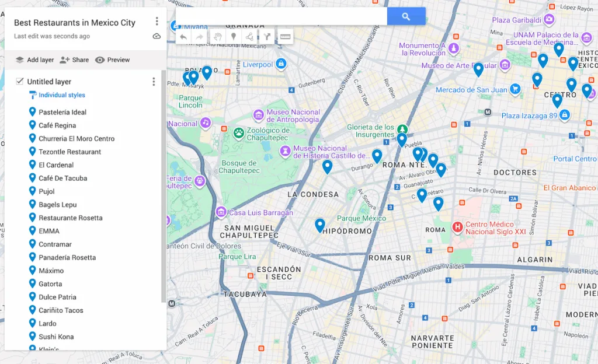Click the Museo de Arte Popular icon
This screenshot has width=598, height=364.
tap(505, 65)
